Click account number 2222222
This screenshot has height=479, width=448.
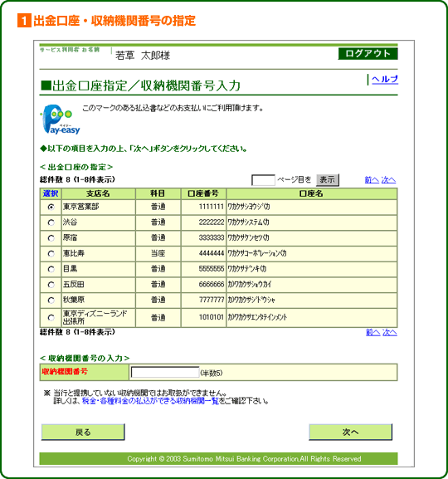[212, 222]
